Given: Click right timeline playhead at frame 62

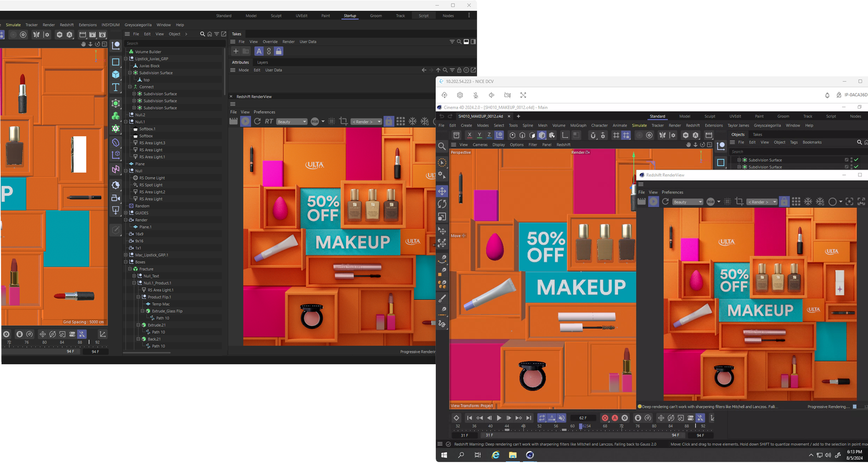Looking at the screenshot, I should 580,426.
